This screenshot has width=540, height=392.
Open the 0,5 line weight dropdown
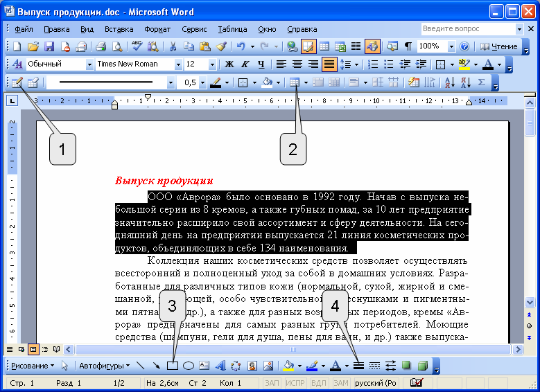click(203, 82)
